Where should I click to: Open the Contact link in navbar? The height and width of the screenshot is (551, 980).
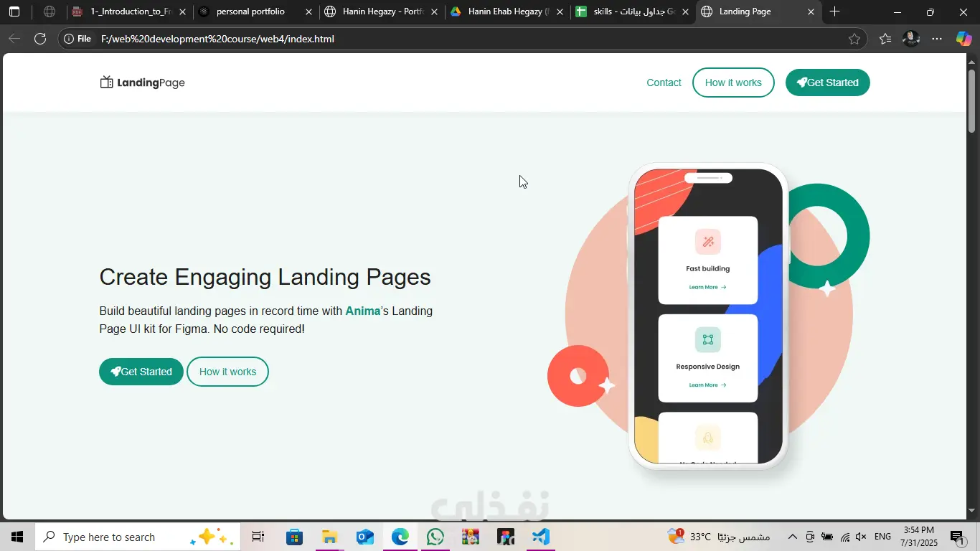[664, 83]
